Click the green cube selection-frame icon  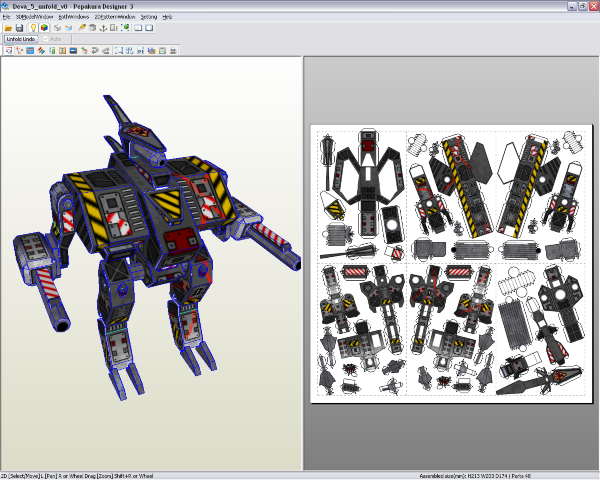click(125, 28)
